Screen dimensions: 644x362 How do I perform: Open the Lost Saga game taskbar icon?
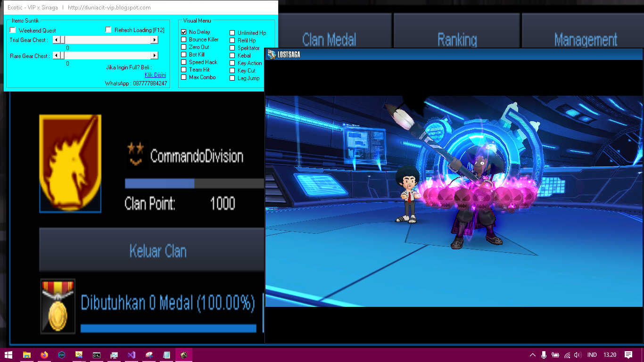(x=184, y=355)
